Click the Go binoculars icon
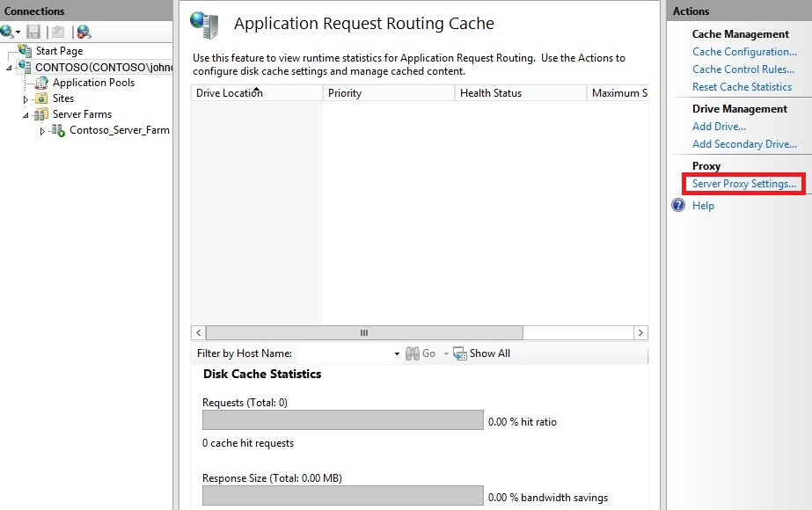Image resolution: width=812 pixels, height=510 pixels. tap(413, 353)
